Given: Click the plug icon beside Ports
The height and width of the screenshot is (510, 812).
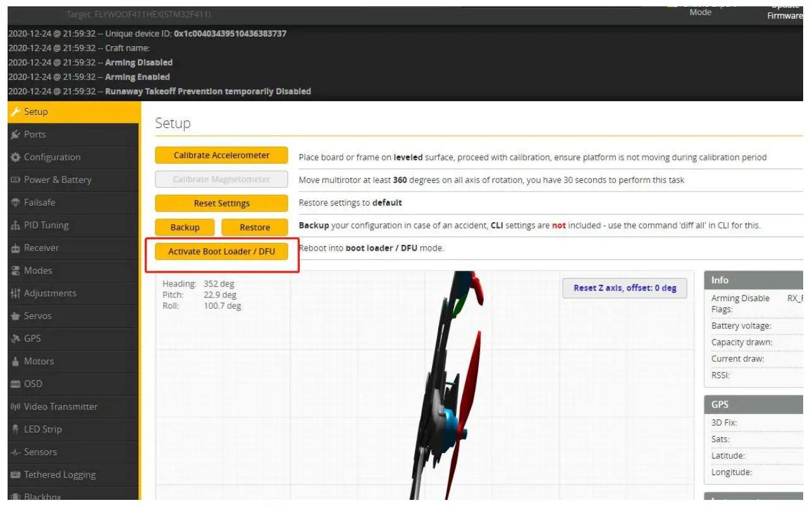Looking at the screenshot, I should (x=15, y=135).
